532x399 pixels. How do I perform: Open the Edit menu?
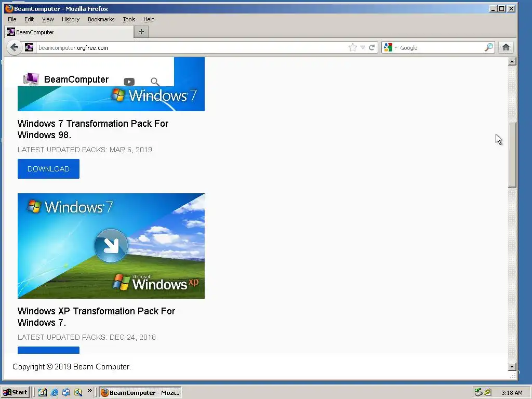(29, 19)
